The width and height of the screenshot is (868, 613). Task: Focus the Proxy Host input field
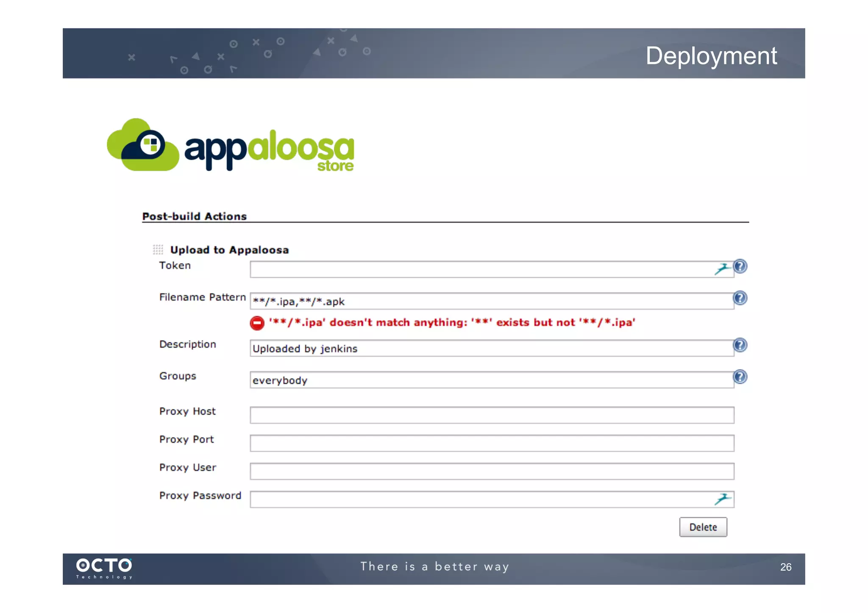pos(492,415)
